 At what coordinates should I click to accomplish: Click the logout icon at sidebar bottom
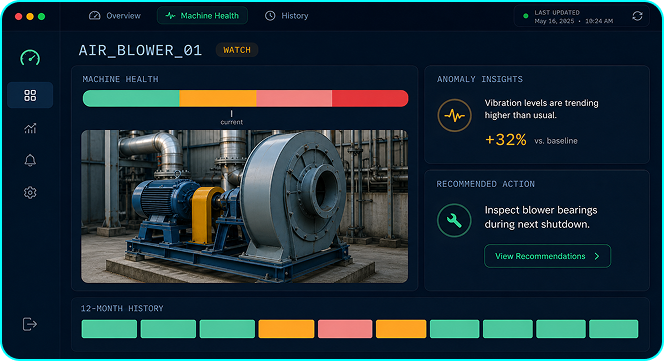coord(30,324)
